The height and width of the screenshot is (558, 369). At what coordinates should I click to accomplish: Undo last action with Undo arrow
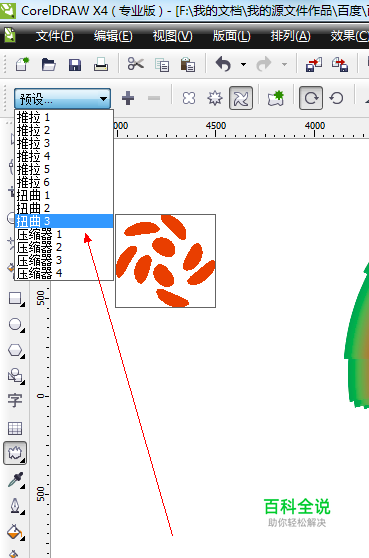click(223, 64)
